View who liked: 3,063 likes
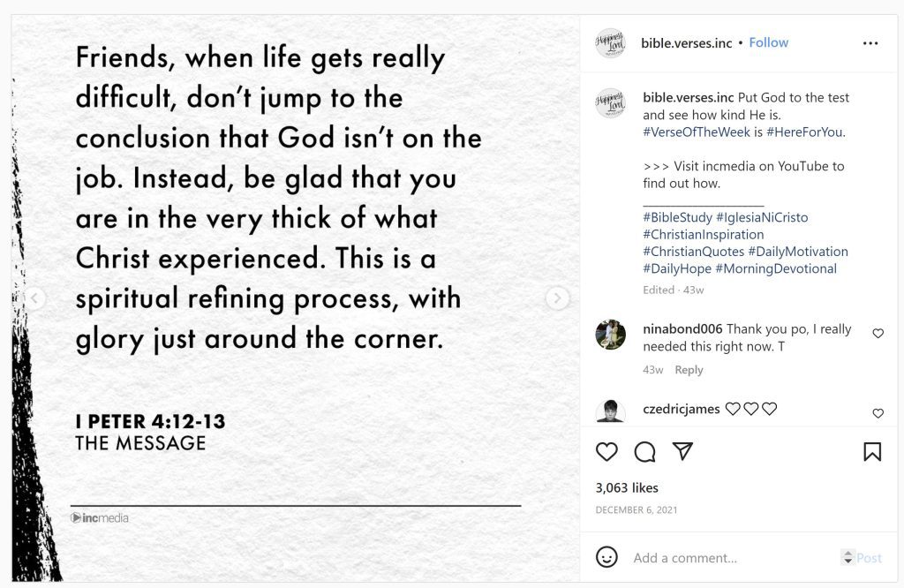The image size is (904, 588). pyautogui.click(x=627, y=487)
